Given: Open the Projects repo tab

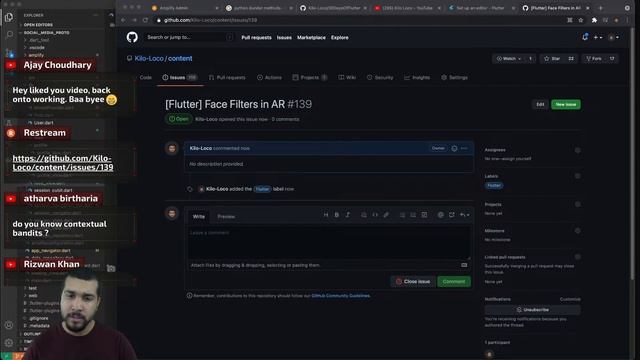Looking at the screenshot, I should [x=310, y=78].
